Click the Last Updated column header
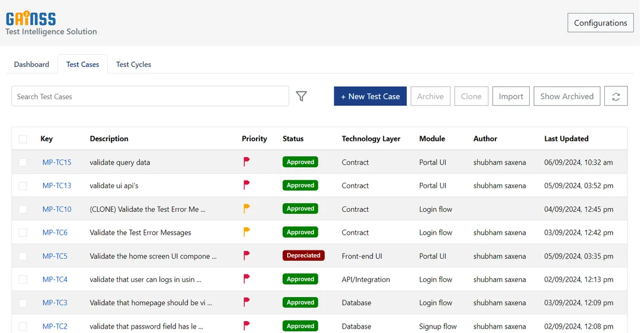This screenshot has width=644, height=333. 566,139
